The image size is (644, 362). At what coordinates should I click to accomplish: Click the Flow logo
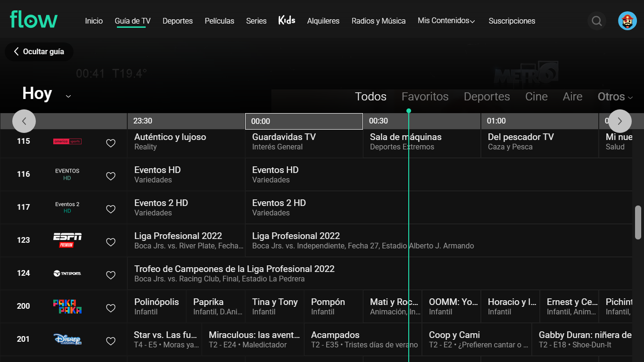pyautogui.click(x=34, y=20)
